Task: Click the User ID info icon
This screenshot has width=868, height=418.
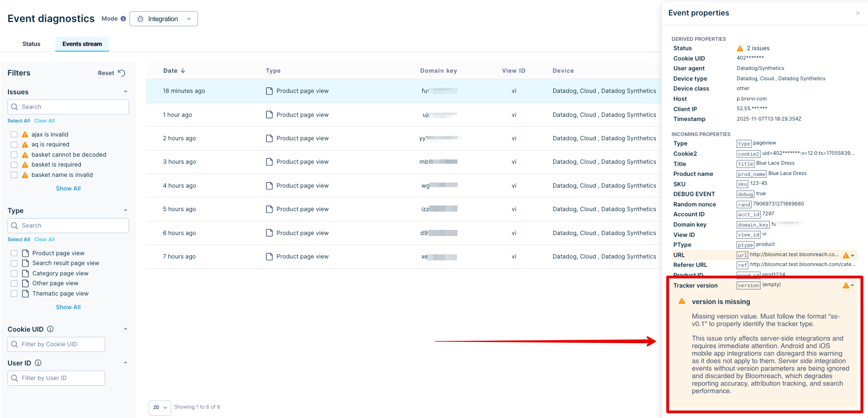Action: point(38,363)
